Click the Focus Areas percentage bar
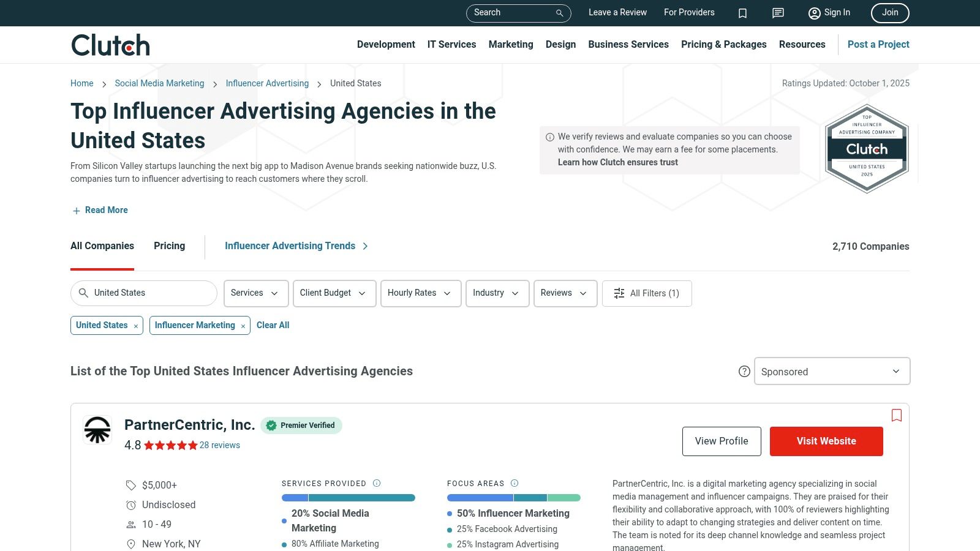Viewport: 980px width, 551px height. tap(514, 498)
